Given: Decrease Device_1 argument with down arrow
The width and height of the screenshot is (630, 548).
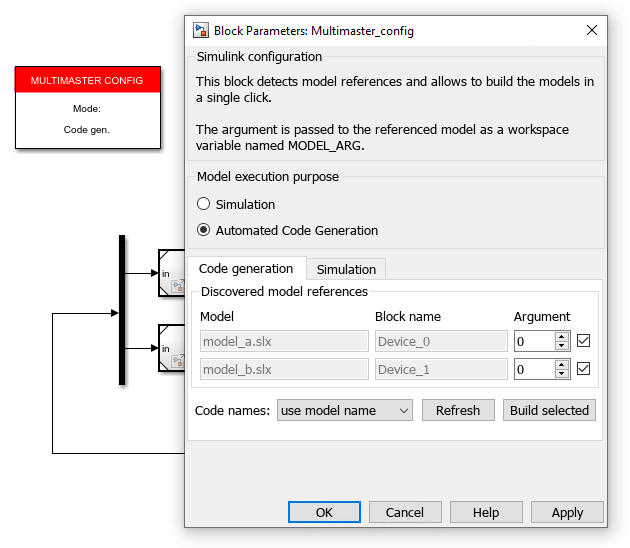Looking at the screenshot, I should pos(562,374).
